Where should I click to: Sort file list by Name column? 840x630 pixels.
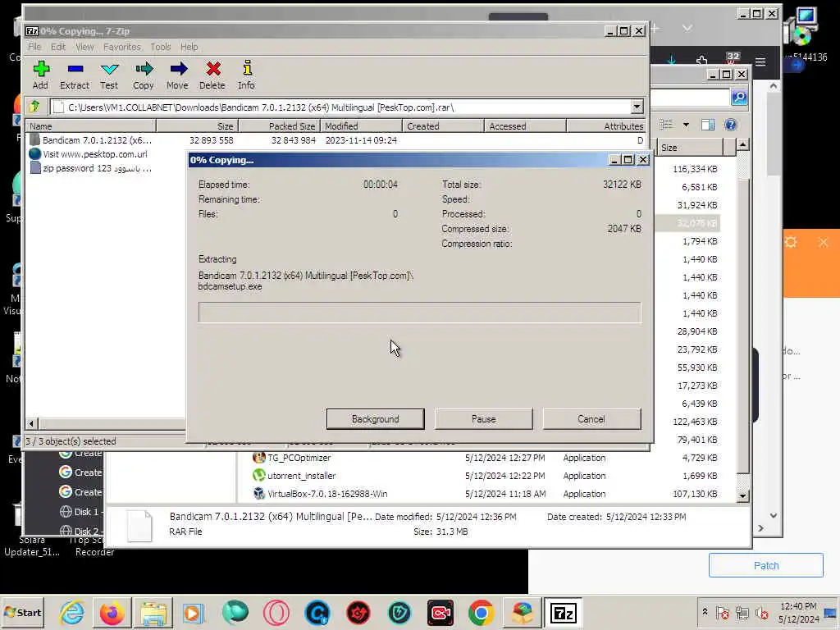tap(91, 126)
